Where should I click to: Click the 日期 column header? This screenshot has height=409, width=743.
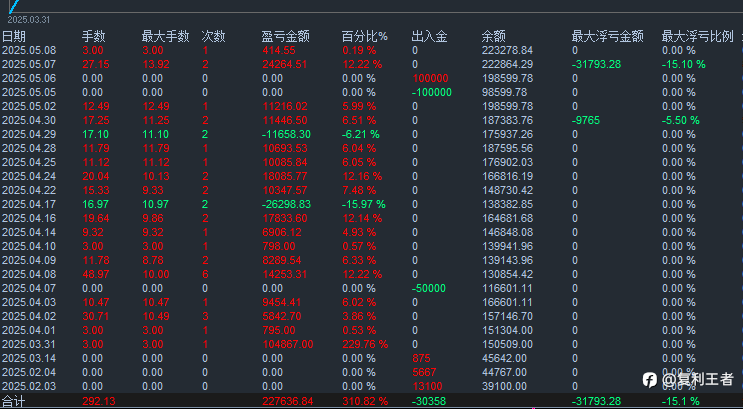point(14,36)
